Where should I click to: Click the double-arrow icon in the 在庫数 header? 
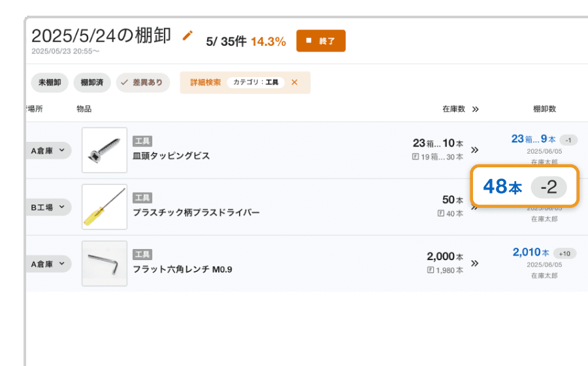475,109
